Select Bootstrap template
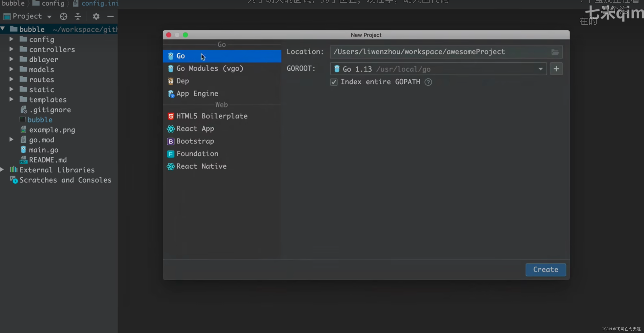Image resolution: width=644 pixels, height=333 pixels. point(222,141)
